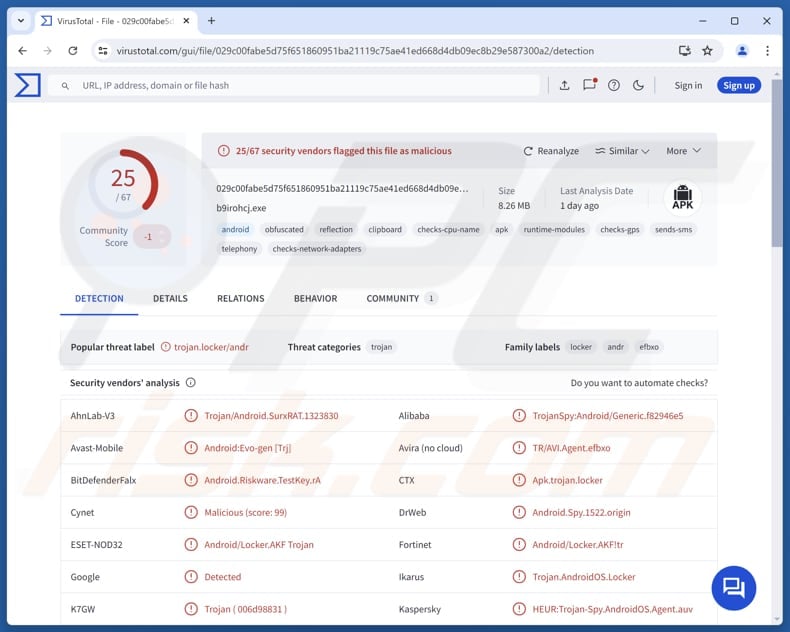790x632 pixels.
Task: Click the efbxo family label
Action: point(649,347)
